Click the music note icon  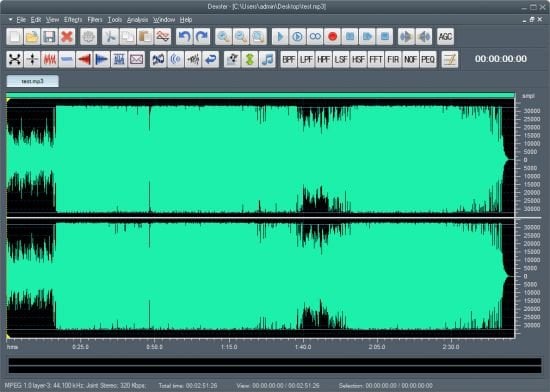coord(267,59)
